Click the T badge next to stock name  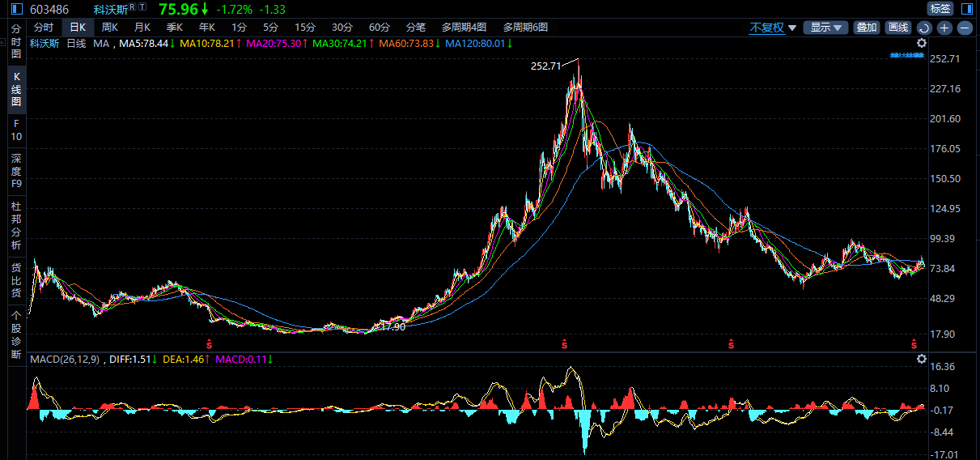click(143, 7)
